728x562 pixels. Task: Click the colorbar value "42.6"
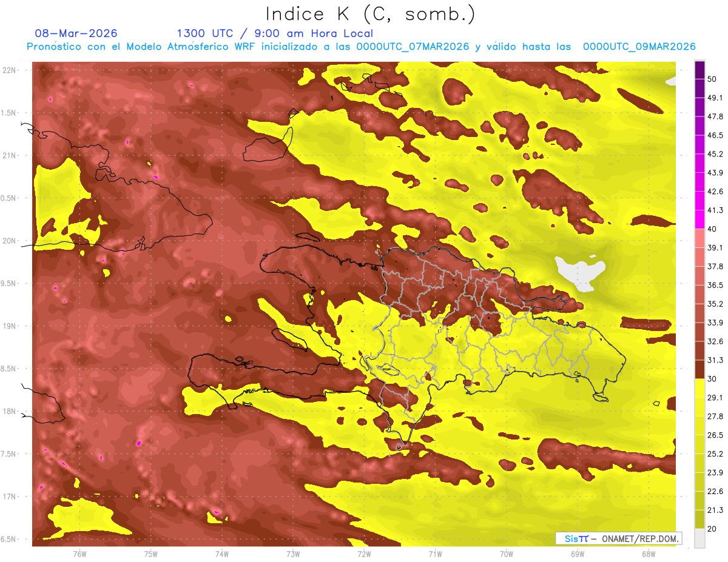coord(715,191)
